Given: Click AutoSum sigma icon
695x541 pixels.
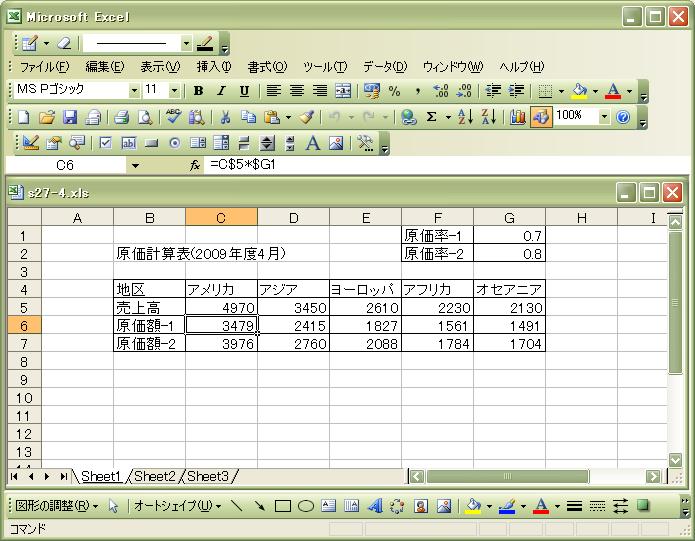Looking at the screenshot, I should point(431,117).
